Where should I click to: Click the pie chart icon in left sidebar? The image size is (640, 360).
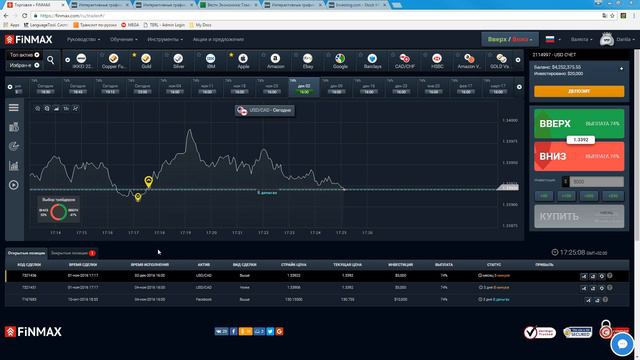pos(14,146)
